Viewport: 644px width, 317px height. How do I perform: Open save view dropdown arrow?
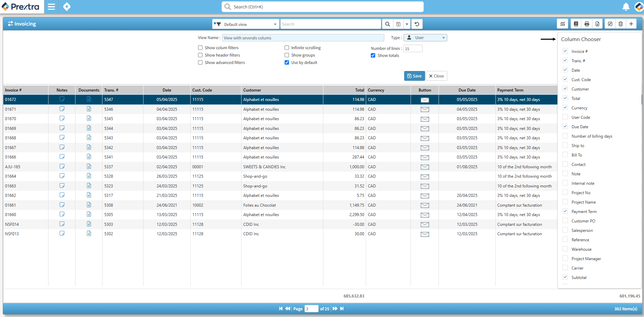407,24
